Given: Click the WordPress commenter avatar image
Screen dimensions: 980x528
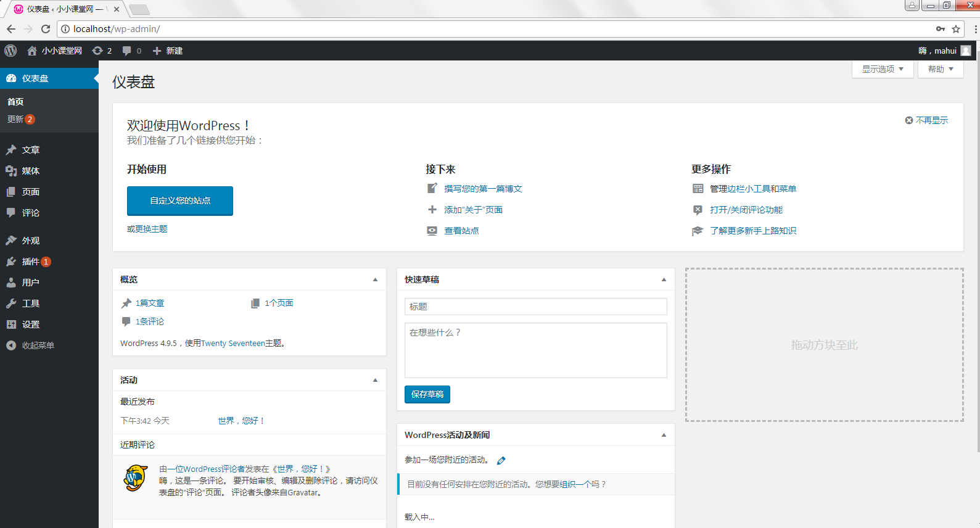Looking at the screenshot, I should click(136, 478).
